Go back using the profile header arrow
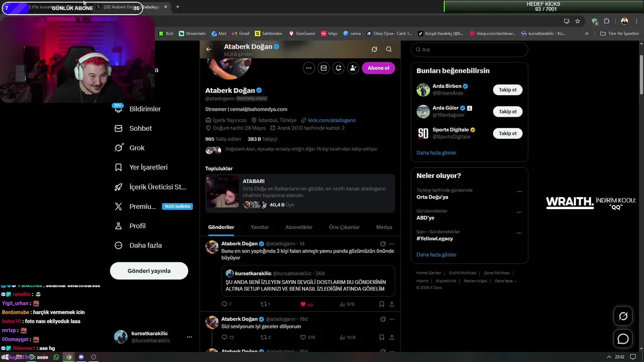Viewport: 644px width, 362px height. [209, 49]
